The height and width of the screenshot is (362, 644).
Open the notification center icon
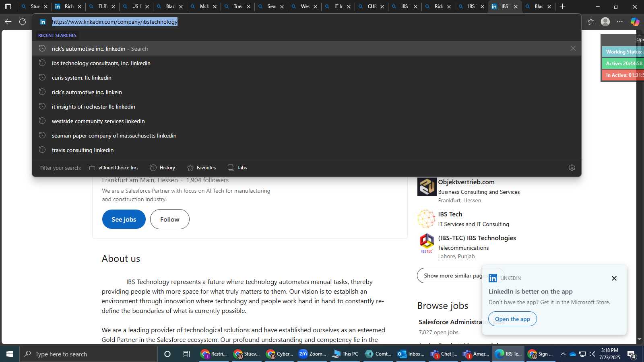click(632, 354)
